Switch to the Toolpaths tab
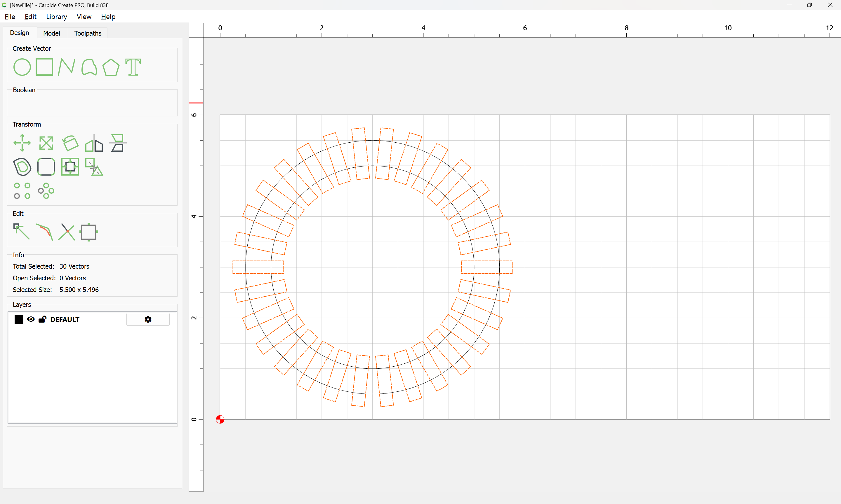 click(88, 33)
